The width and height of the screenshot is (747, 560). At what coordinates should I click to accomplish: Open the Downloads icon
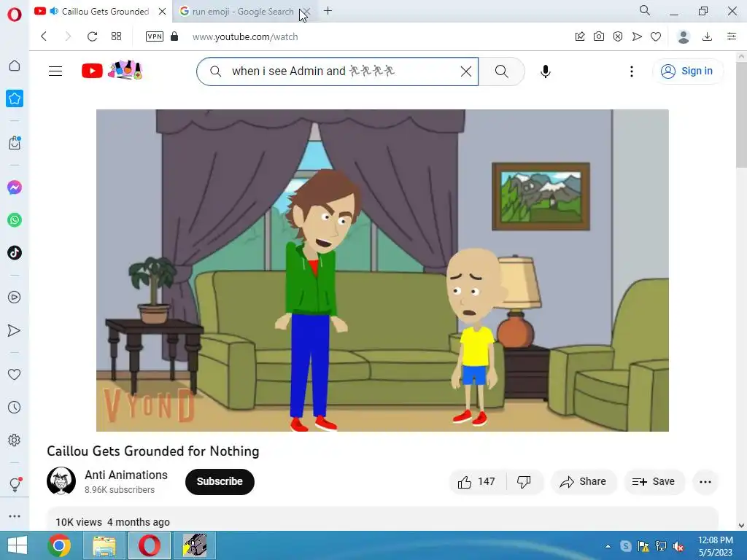708,36
